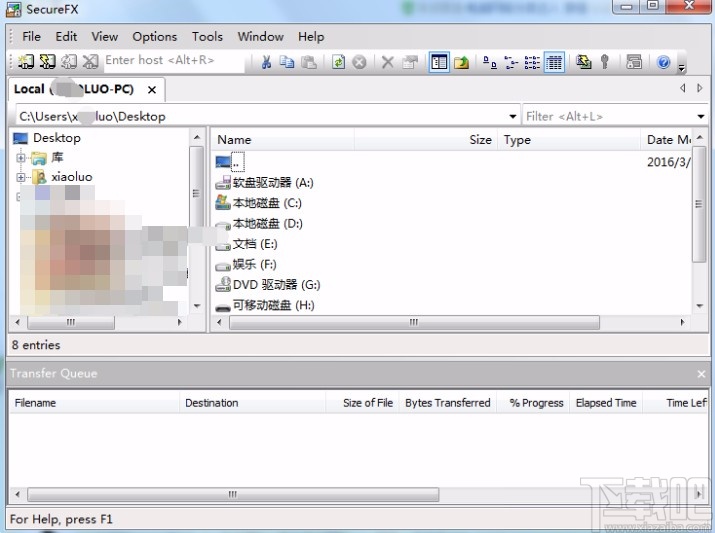The image size is (715, 533).
Task: Sort by Size column header
Action: click(x=425, y=140)
